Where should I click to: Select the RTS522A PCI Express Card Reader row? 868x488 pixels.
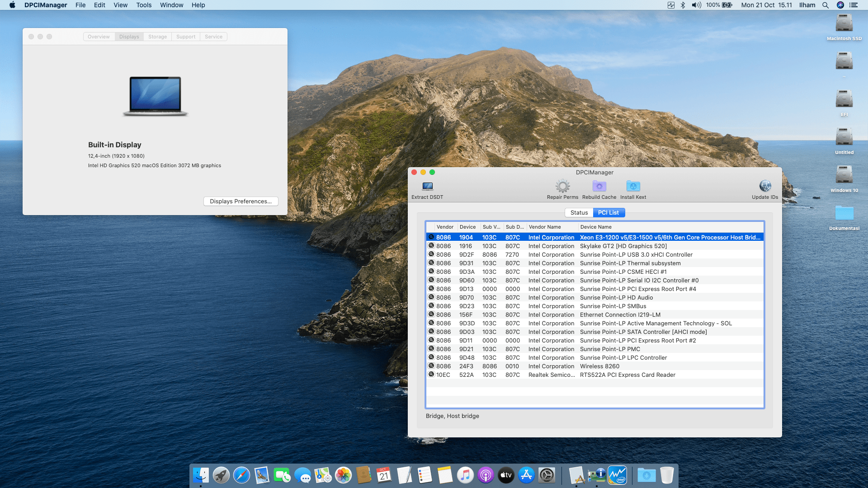[x=627, y=375]
